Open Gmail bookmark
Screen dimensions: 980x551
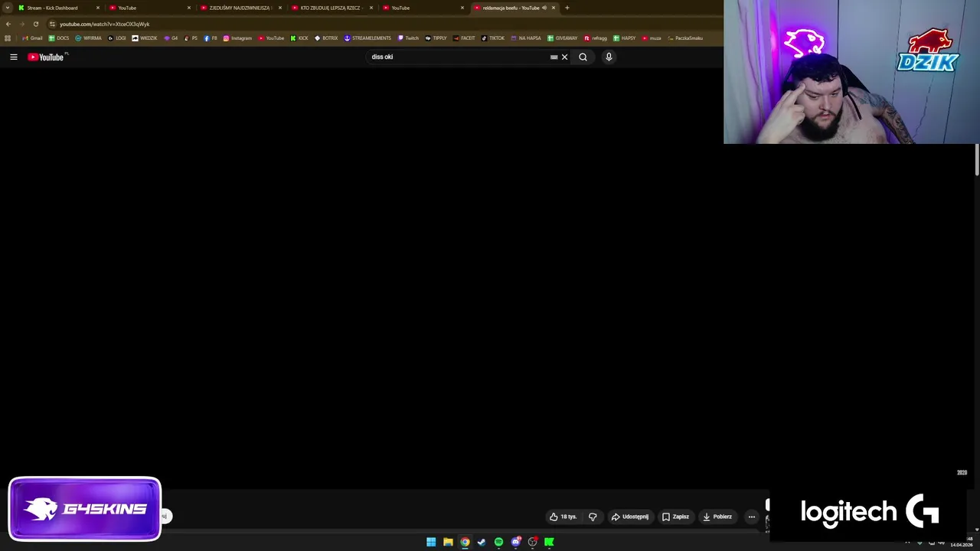click(32, 38)
